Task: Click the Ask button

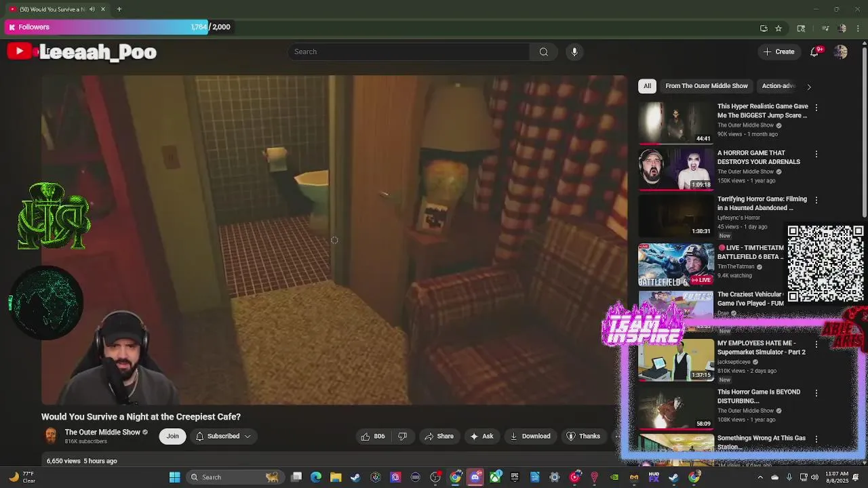Action: [481, 436]
